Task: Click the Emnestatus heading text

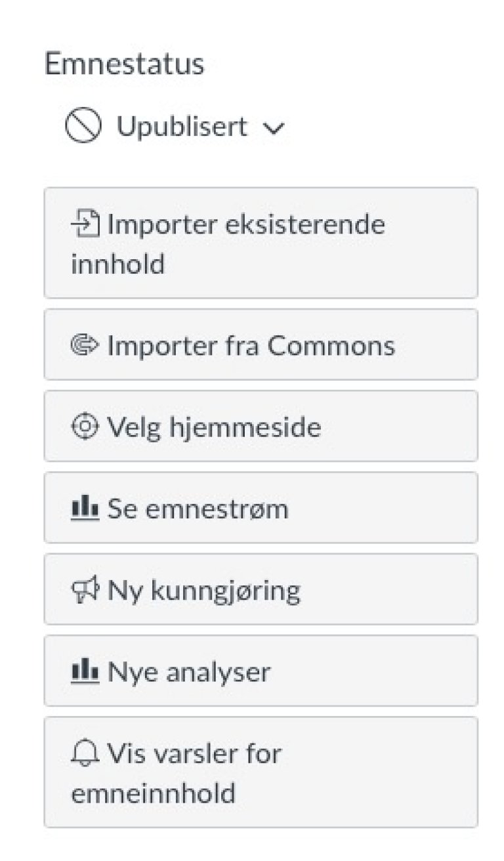Action: (124, 64)
